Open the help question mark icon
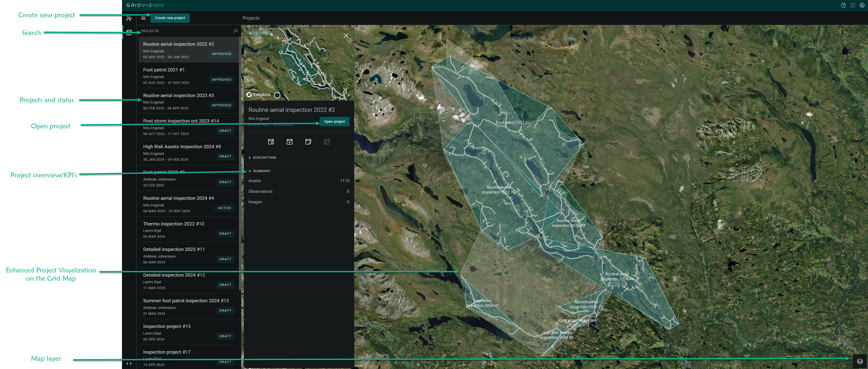 [843, 5]
